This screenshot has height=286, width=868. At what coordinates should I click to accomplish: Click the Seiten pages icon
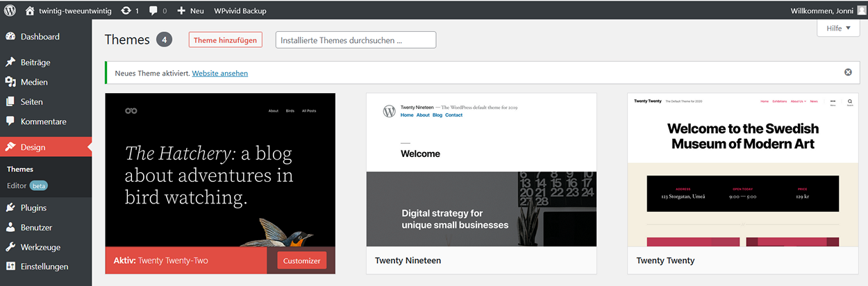point(10,101)
